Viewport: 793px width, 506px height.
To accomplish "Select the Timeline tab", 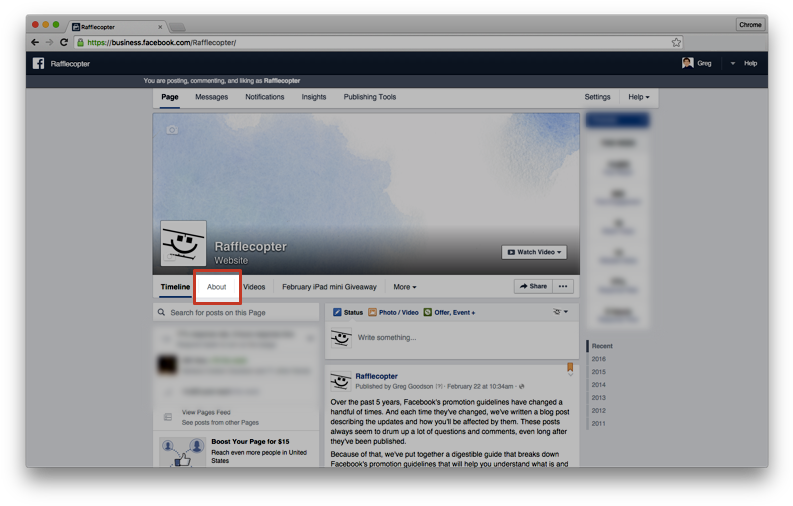I will 175,287.
